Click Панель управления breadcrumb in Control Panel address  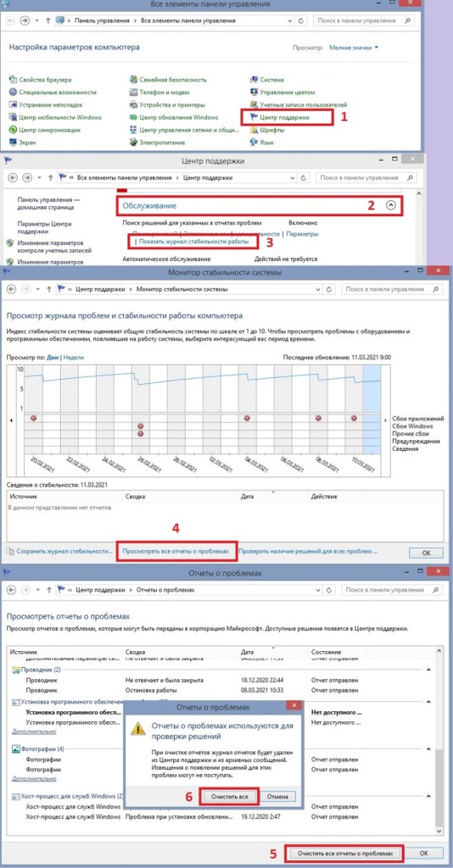click(101, 20)
